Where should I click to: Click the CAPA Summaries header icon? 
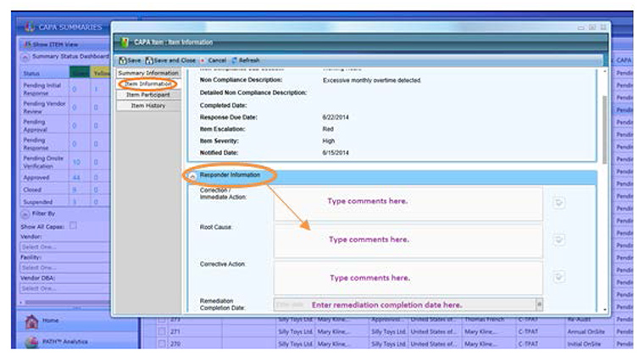click(30, 26)
